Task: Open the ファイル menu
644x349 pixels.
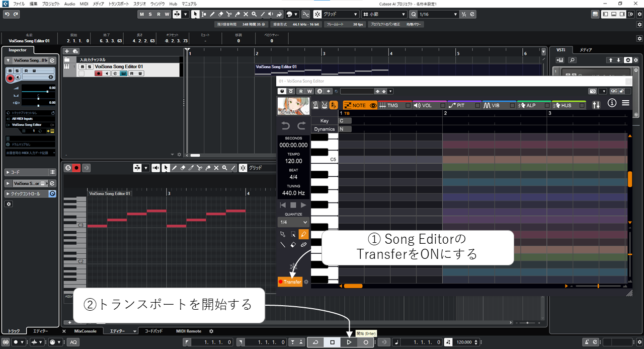Action: pos(19,4)
